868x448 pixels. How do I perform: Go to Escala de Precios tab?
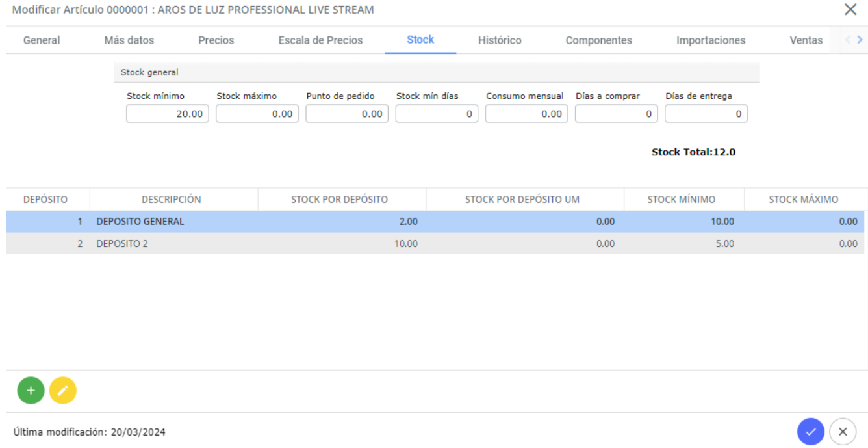pos(320,40)
